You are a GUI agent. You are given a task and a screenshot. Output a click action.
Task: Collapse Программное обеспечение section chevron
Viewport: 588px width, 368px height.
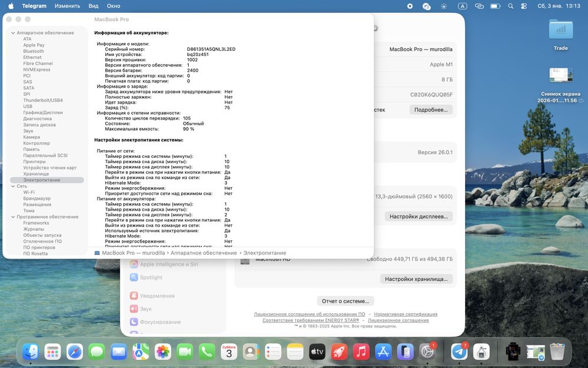pos(13,217)
